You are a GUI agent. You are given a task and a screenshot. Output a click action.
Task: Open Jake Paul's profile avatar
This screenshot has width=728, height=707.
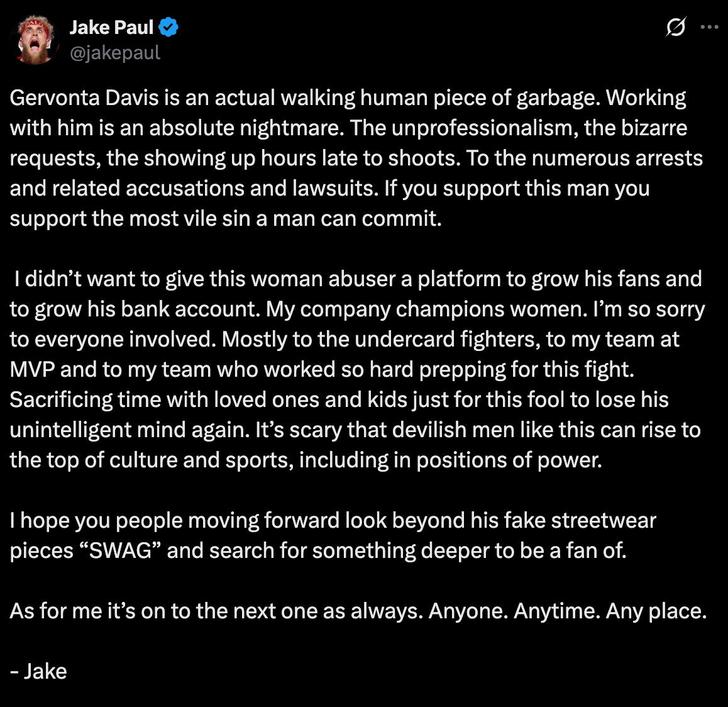coord(35,40)
